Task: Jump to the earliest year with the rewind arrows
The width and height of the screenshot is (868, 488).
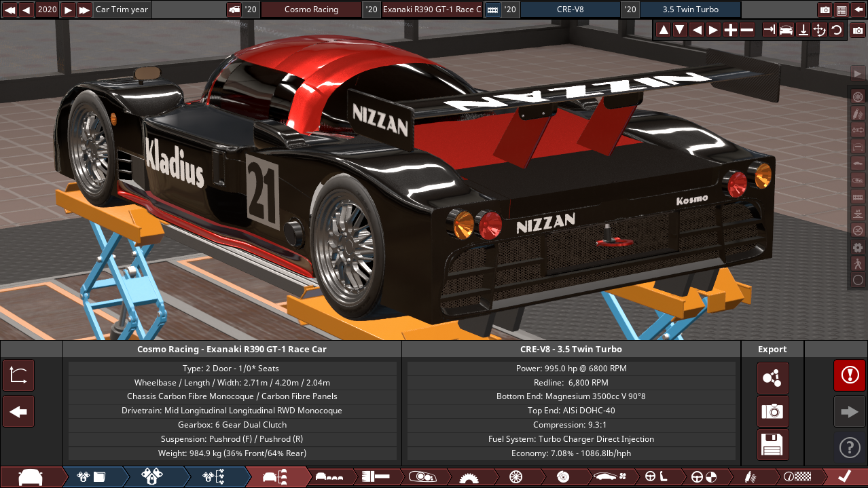Action: tap(10, 10)
